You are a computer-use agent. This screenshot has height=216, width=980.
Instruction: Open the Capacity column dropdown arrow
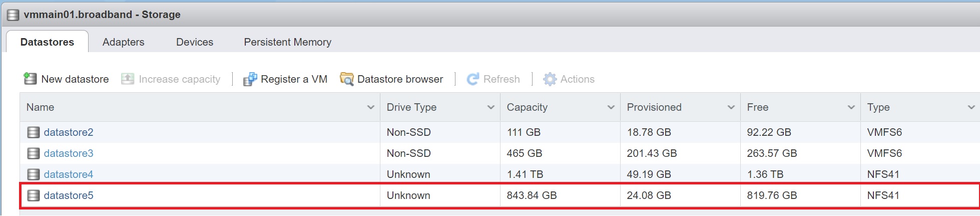click(611, 107)
